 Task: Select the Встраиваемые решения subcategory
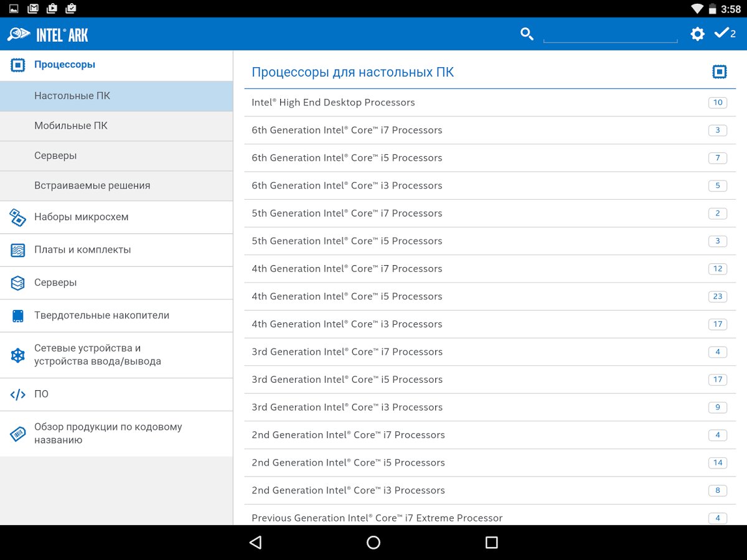click(92, 185)
